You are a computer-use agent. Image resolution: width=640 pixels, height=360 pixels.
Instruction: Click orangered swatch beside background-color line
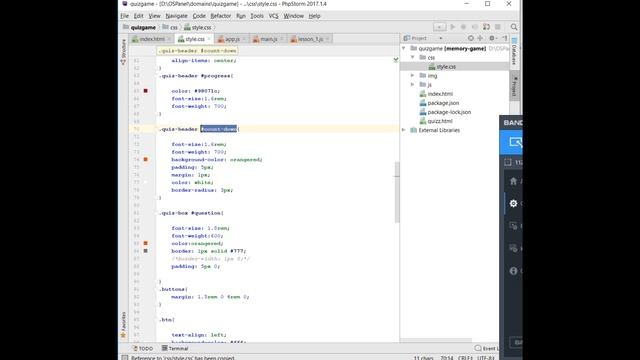coord(146,160)
